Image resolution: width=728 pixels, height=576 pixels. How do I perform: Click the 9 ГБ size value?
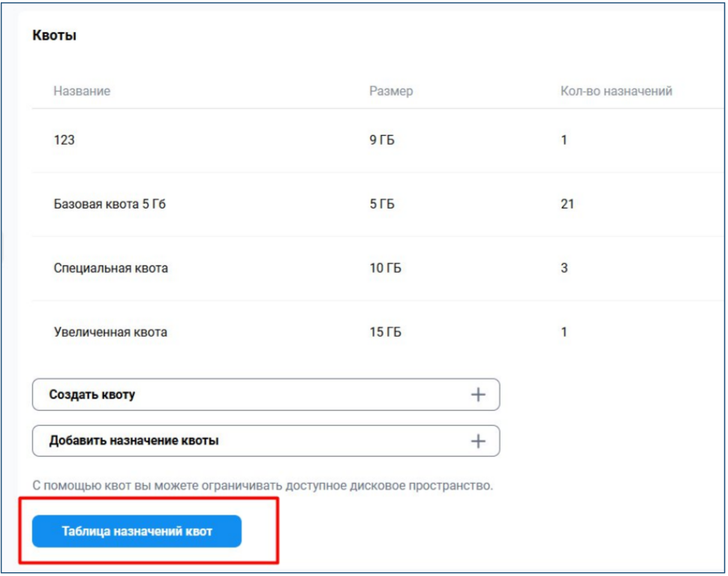(x=382, y=140)
